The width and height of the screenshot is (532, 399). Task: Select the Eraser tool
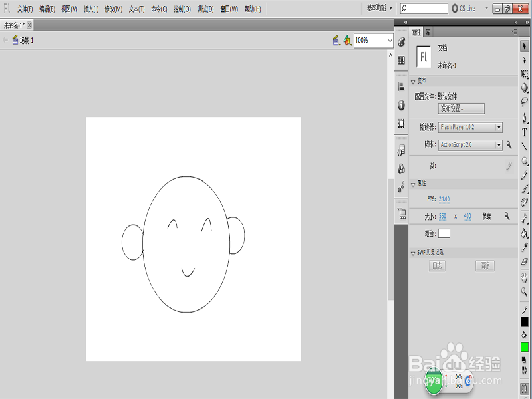click(525, 261)
